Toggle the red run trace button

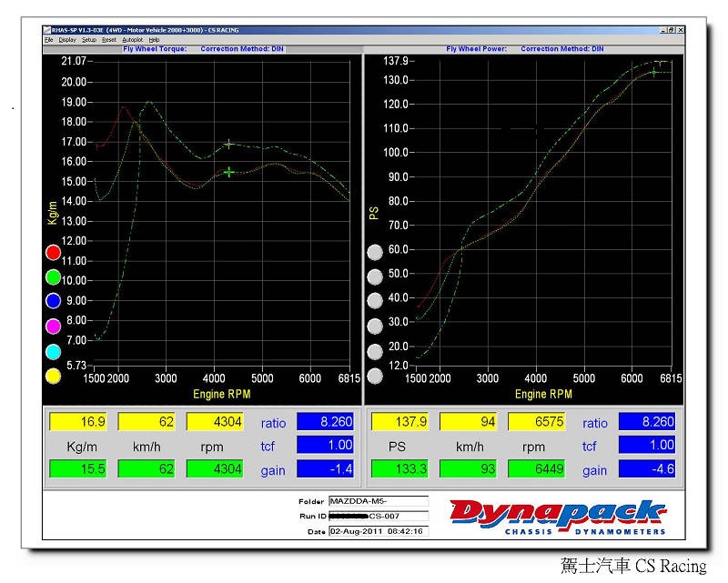pyautogui.click(x=53, y=253)
